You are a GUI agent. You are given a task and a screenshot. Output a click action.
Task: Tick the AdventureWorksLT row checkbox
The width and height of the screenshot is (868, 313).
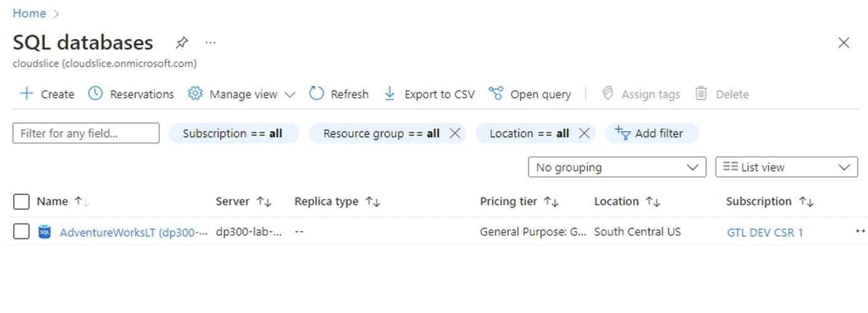(x=21, y=232)
